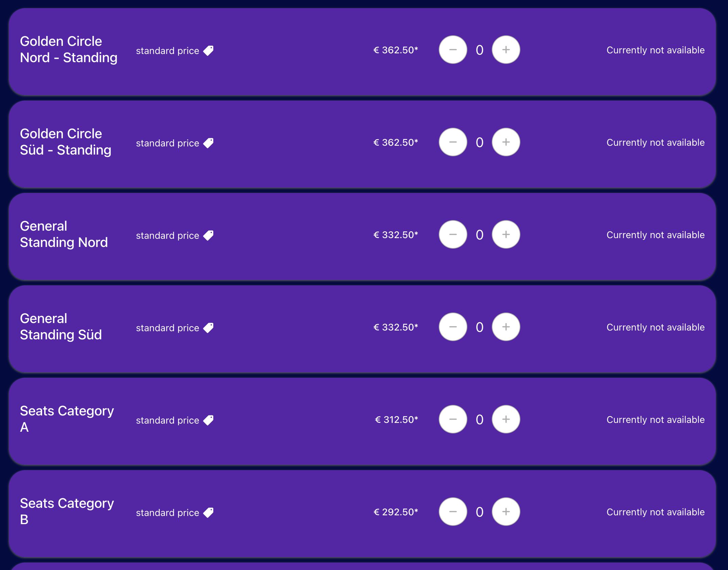Add a Seats Category B ticket
This screenshot has height=570, width=728.
[x=506, y=512]
